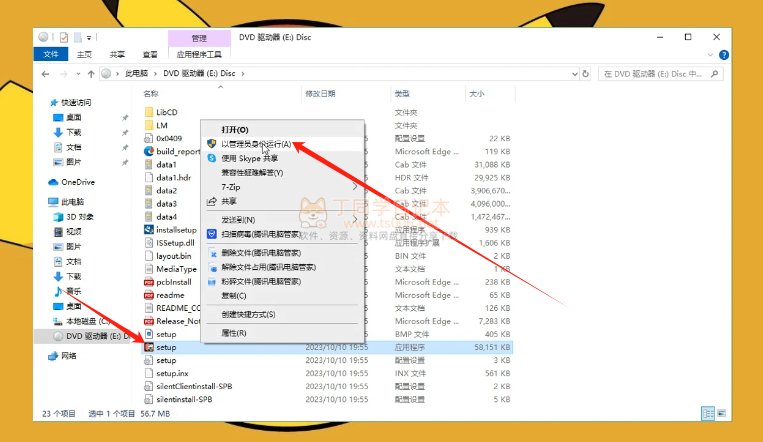Select the highlighted setup application icon
The image size is (763, 442).
pos(149,346)
